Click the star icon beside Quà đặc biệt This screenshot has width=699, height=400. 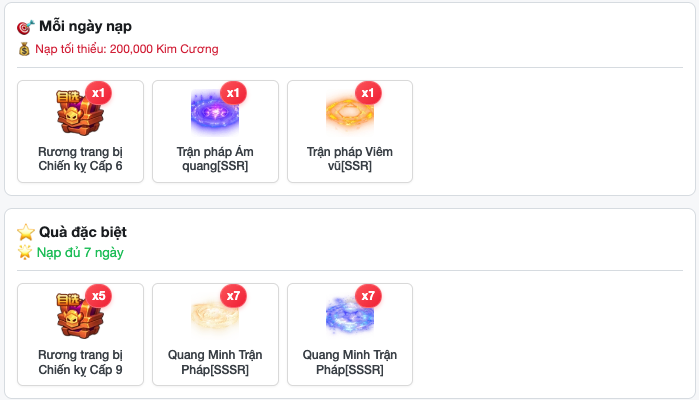26,232
